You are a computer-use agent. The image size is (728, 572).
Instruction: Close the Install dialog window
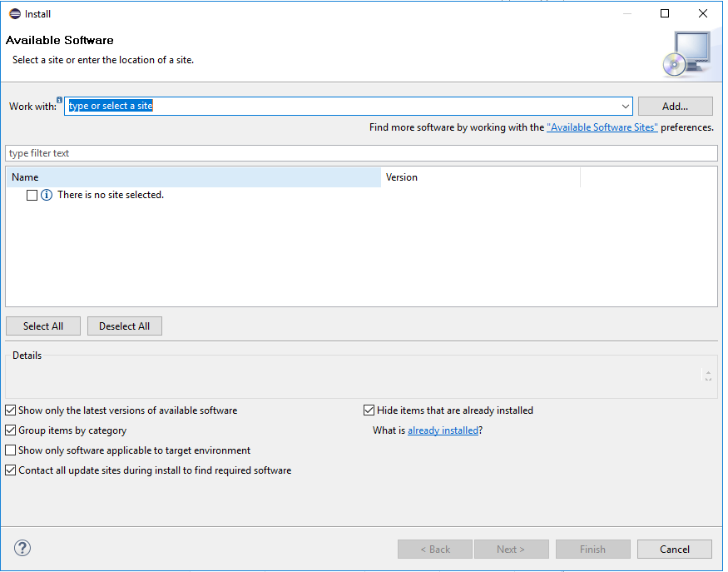pos(703,13)
